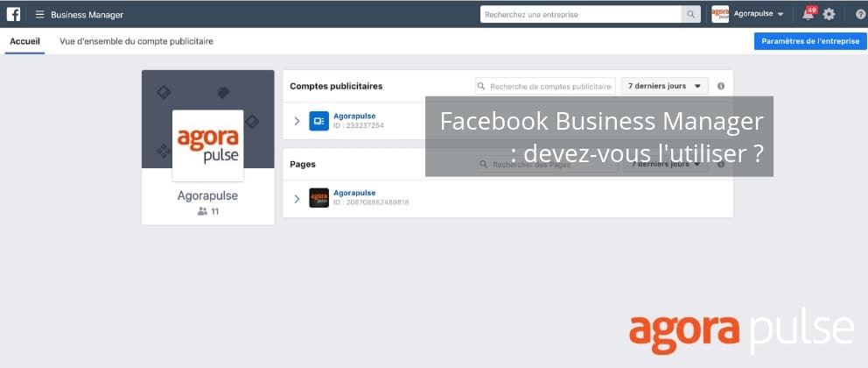Click the 'Recherchez une entreprise' search field
The image size is (868, 368).
click(x=581, y=14)
